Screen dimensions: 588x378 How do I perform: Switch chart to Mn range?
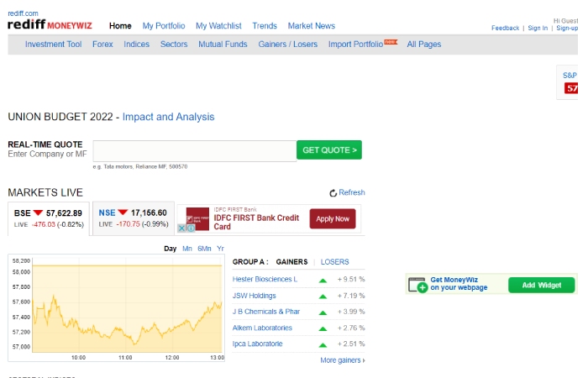(x=187, y=249)
